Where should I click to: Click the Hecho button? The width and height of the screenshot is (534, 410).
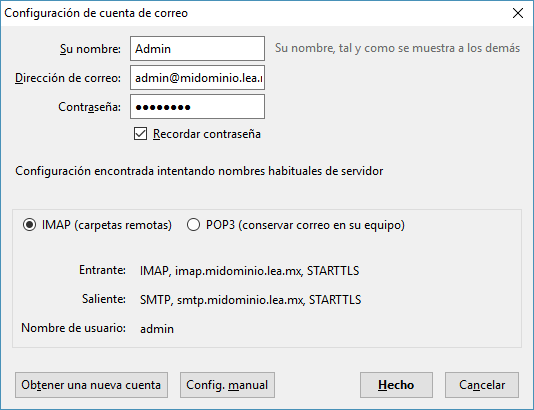pos(396,385)
